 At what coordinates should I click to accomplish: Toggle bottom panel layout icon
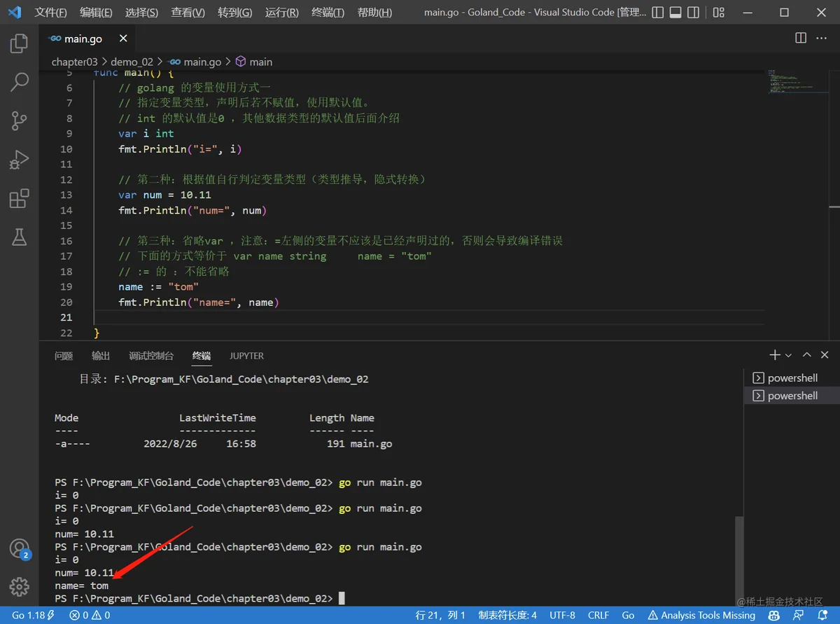coord(675,12)
